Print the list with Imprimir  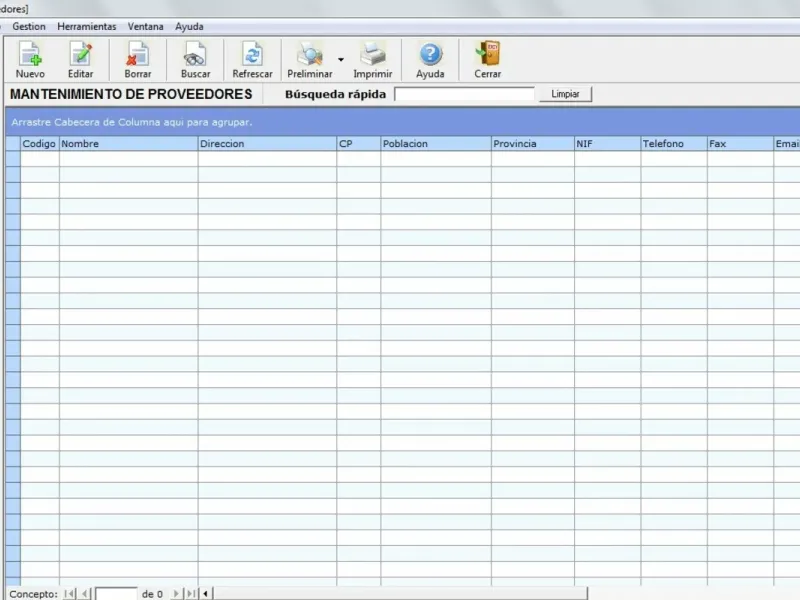(372, 60)
